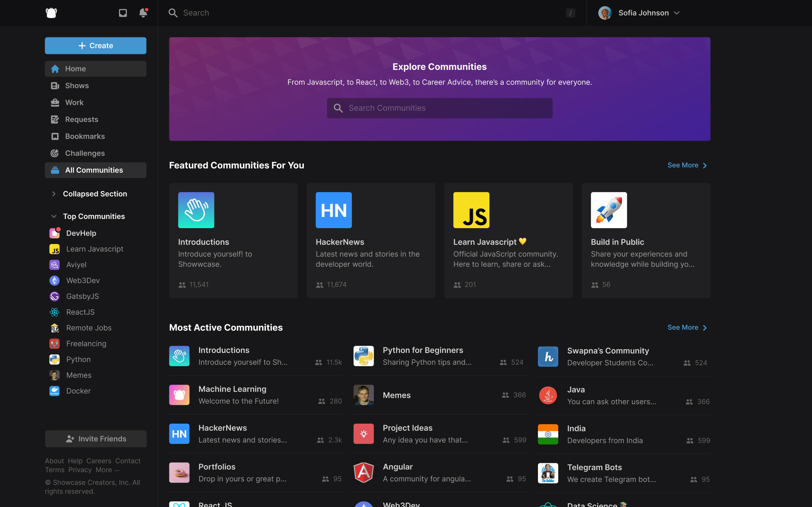Click See More for Featured Communities
The image size is (812, 507).
tap(687, 165)
